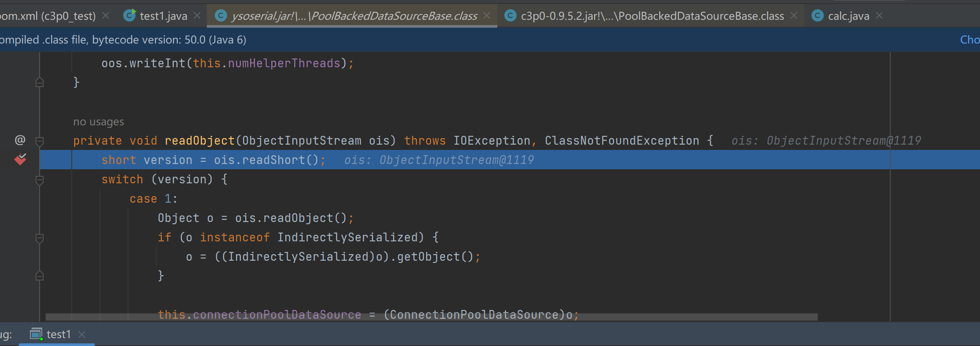
Task: Toggle breakpoint on the readShort line
Action: [20, 160]
